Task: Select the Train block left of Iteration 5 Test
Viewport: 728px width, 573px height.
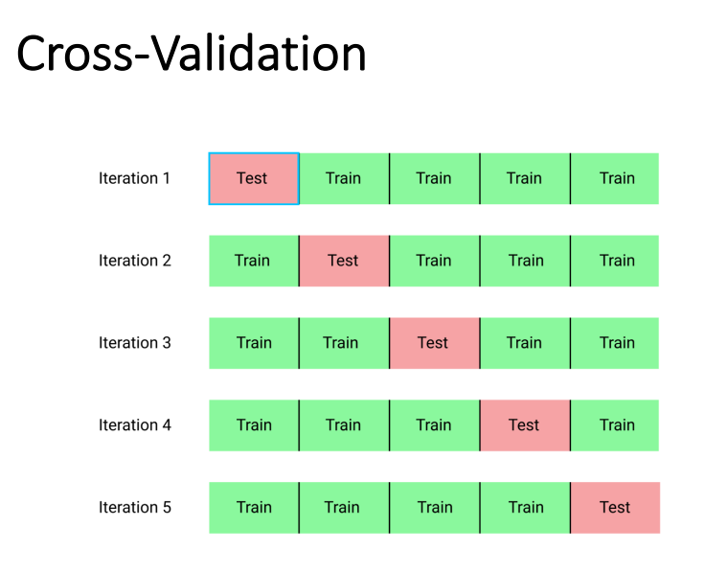Action: 524,508
